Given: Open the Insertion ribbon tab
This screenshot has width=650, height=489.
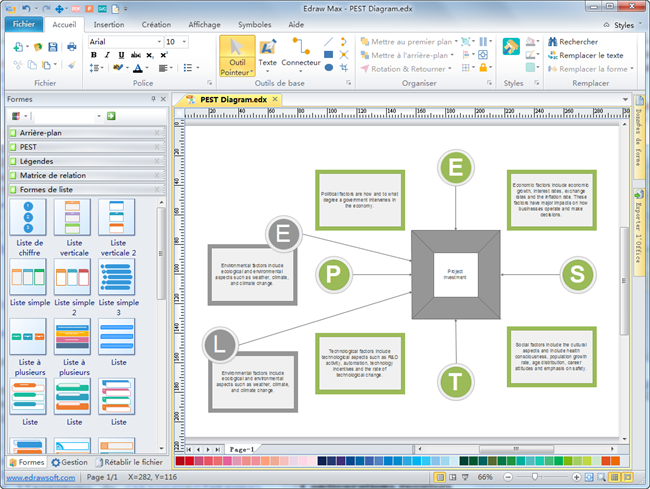Looking at the screenshot, I should point(109,24).
